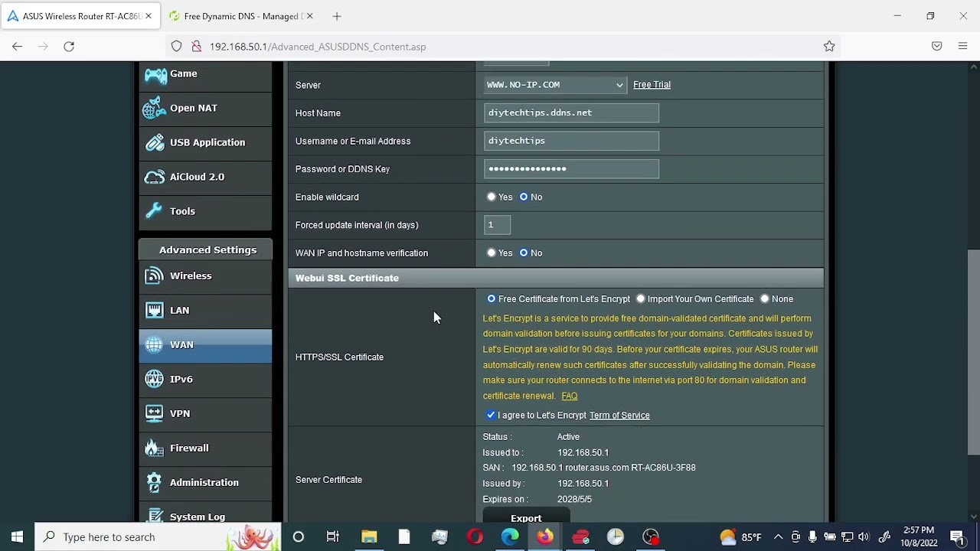Set Enable wildcard to Yes

[492, 197]
